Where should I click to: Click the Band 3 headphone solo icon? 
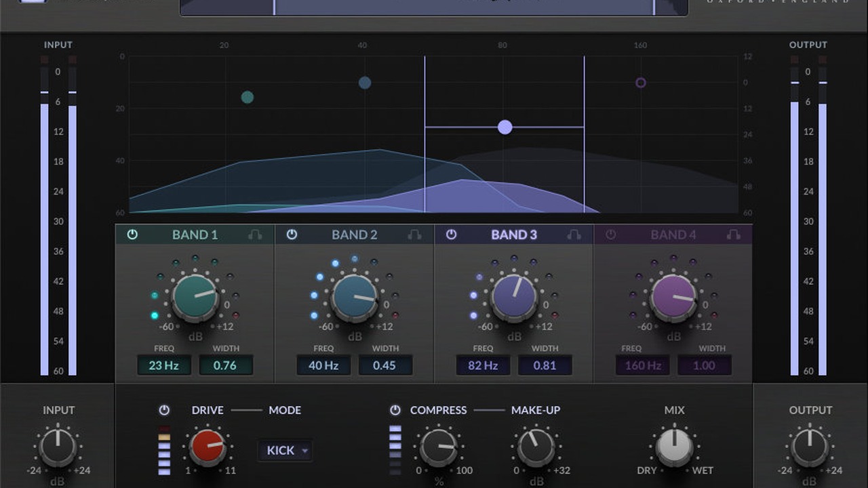click(574, 235)
